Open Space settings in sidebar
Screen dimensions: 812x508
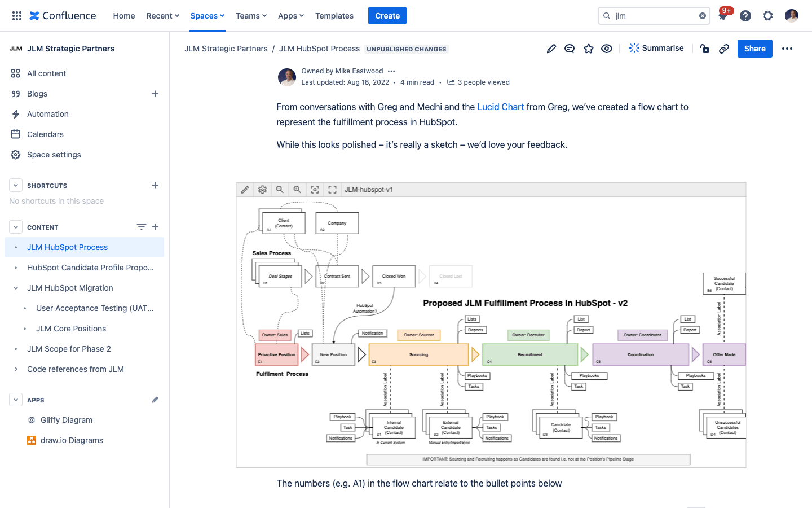(x=85, y=155)
